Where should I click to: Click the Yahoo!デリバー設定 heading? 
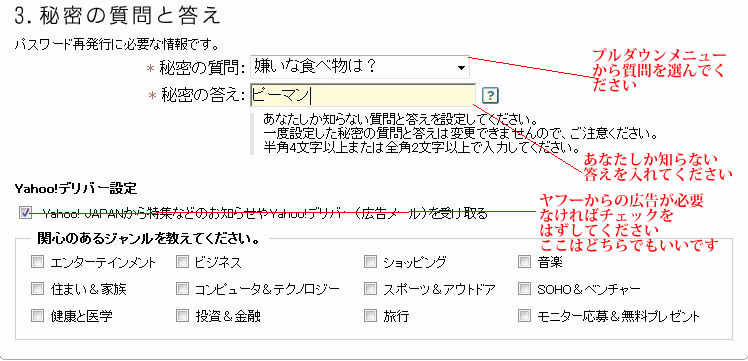click(76, 189)
